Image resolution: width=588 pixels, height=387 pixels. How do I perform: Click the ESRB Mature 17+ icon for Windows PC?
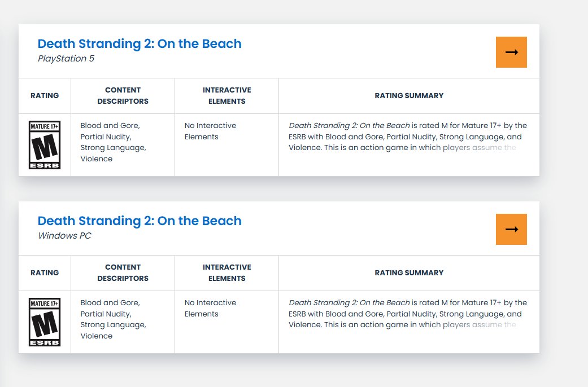pos(45,322)
